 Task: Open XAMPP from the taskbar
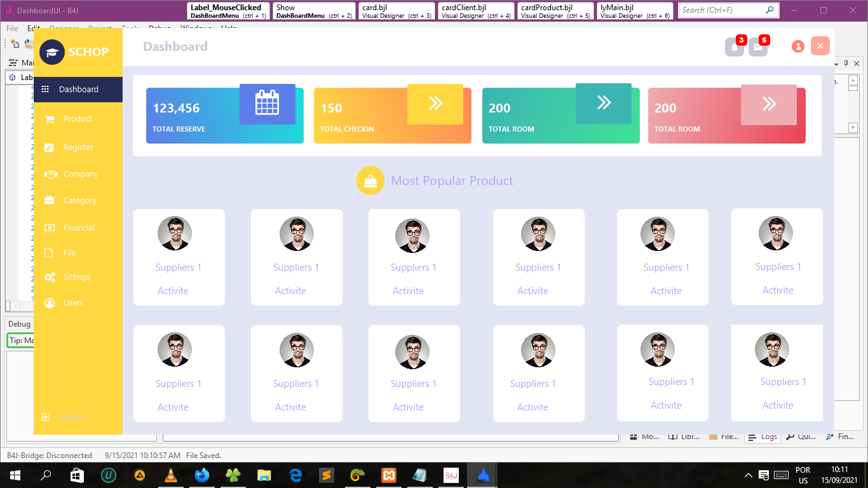tap(389, 475)
